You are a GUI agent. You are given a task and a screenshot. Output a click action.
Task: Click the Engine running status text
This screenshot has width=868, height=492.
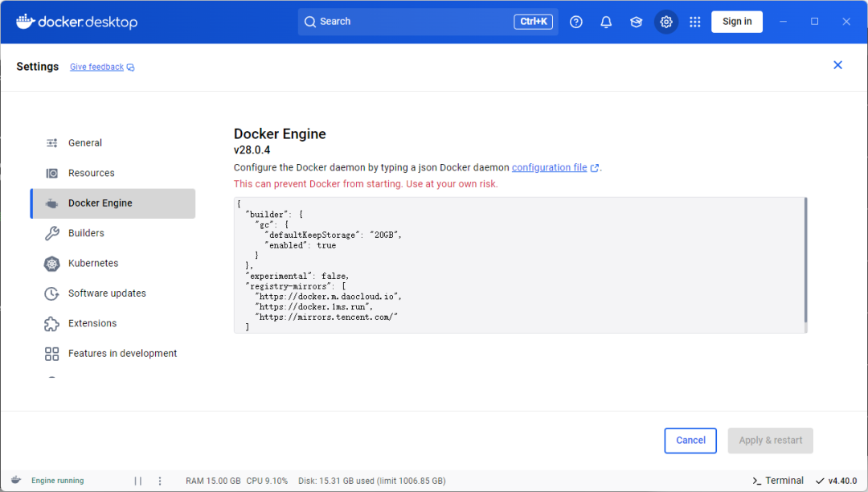[58, 481]
